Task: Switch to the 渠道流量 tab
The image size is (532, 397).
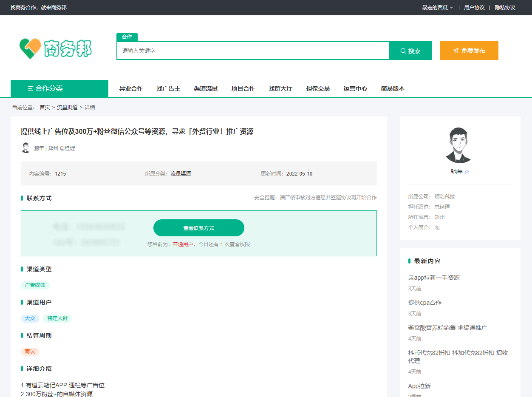Action: click(206, 88)
